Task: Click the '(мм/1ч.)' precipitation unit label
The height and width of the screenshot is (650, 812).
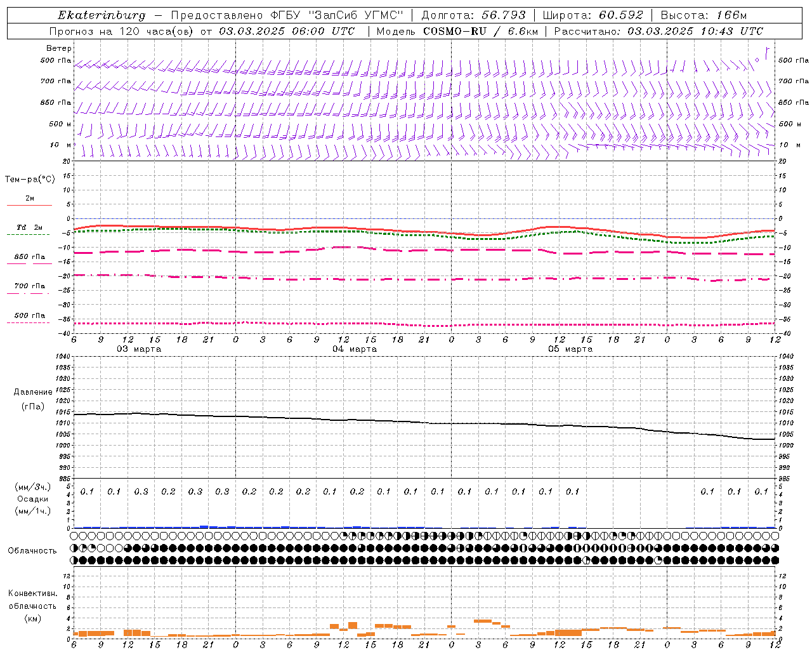Action: coord(33,511)
